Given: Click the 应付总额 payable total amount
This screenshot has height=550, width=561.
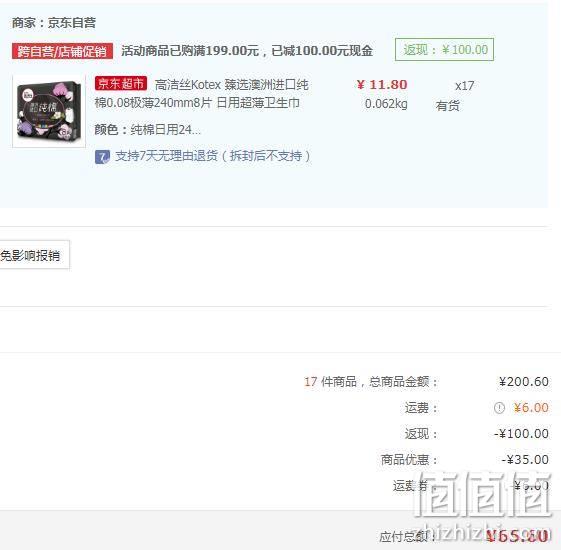Looking at the screenshot, I should tap(517, 536).
